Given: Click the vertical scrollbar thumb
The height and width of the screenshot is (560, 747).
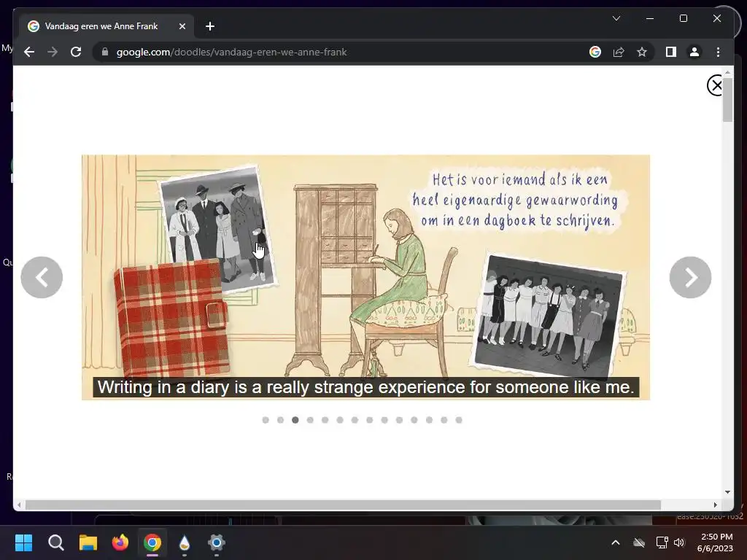Looking at the screenshot, I should (727, 99).
